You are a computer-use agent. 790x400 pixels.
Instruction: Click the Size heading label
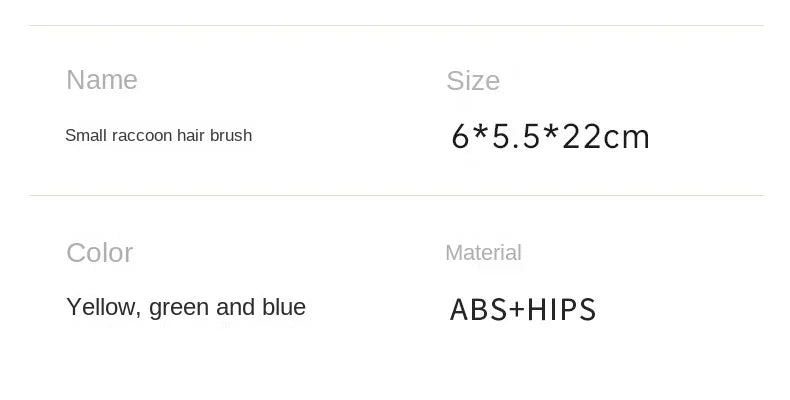tap(473, 81)
